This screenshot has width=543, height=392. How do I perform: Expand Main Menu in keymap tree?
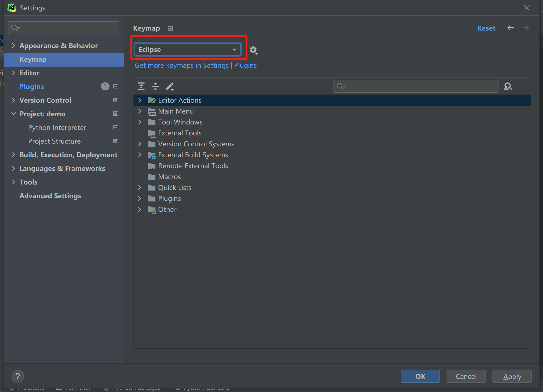tap(140, 111)
